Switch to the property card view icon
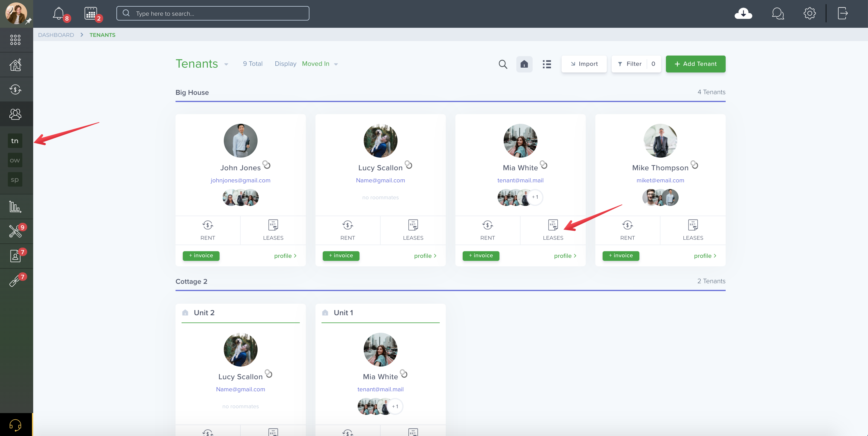Viewport: 868px width, 436px height. pyautogui.click(x=524, y=64)
